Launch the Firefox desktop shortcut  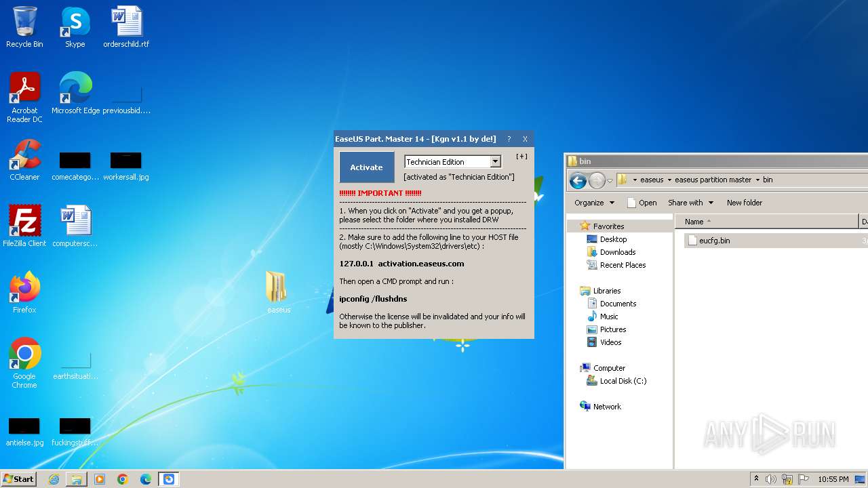click(24, 292)
